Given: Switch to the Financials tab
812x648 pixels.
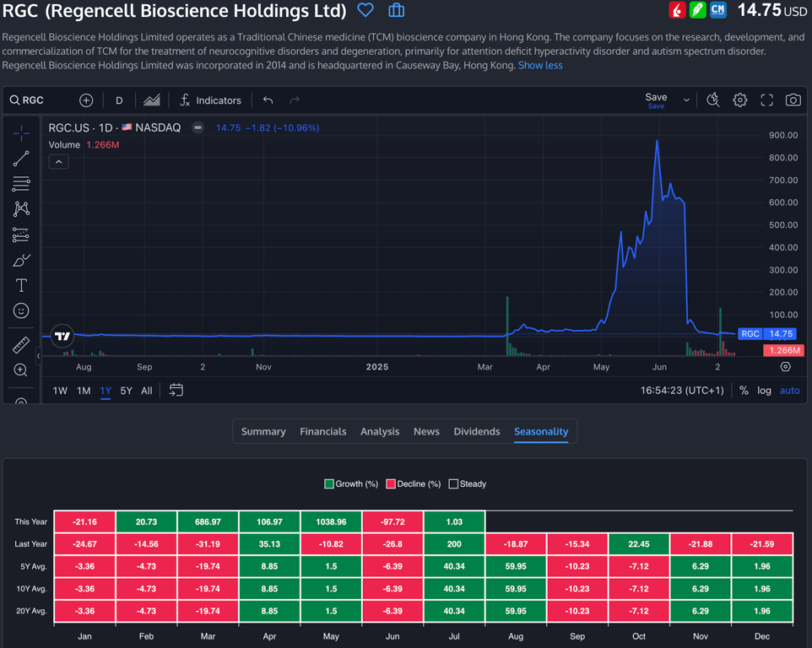Looking at the screenshot, I should tap(322, 431).
